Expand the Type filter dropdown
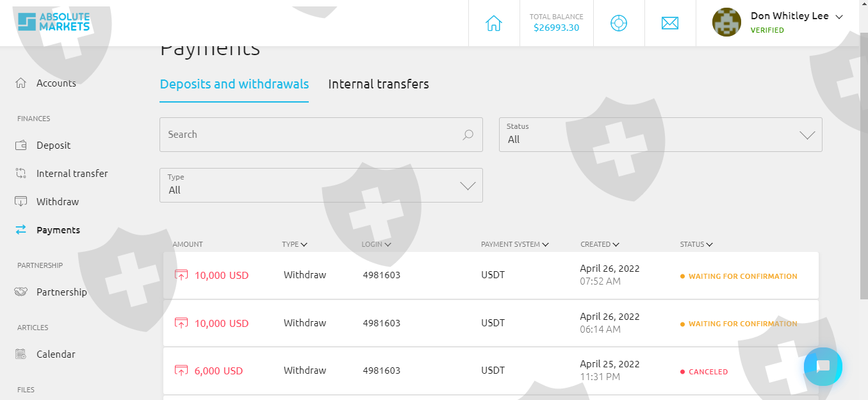868x400 pixels. 321,185
